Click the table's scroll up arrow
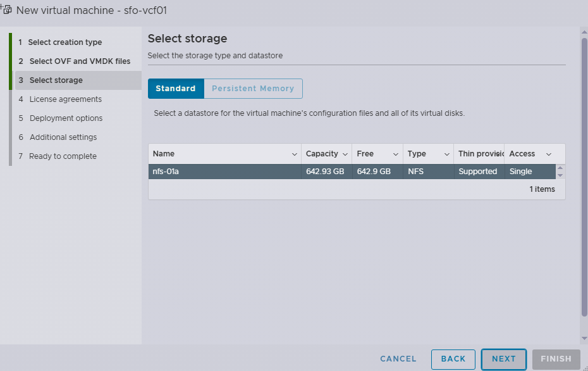Screen dimensions: 588x371 click(x=560, y=168)
